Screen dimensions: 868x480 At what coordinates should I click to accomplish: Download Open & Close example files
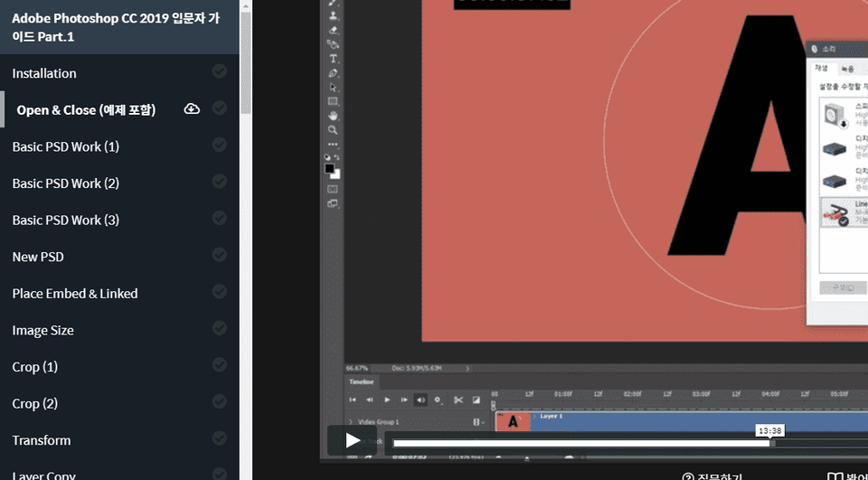(x=192, y=108)
